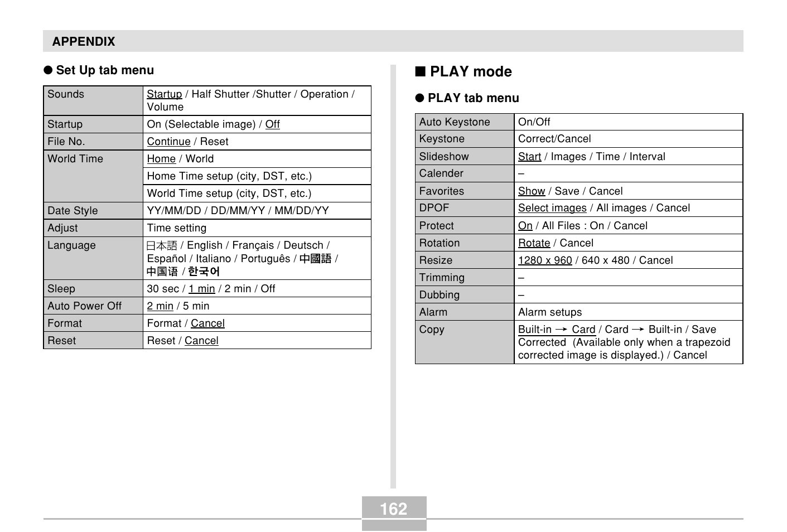Viewport: 787px width, 532px height.
Task: Click the Calender row label
Action: (441, 173)
